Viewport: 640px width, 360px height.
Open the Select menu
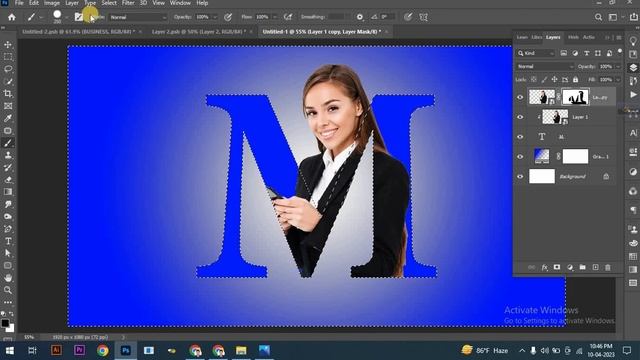point(109,3)
